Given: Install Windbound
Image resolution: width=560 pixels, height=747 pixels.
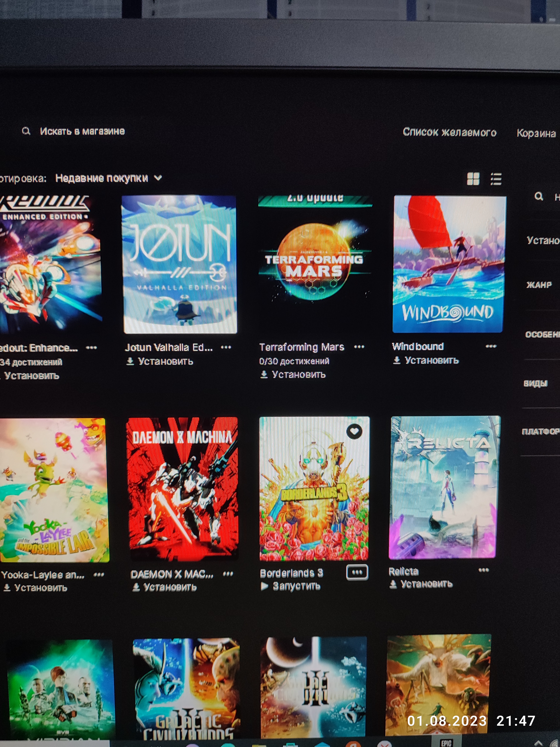Looking at the screenshot, I should [426, 360].
